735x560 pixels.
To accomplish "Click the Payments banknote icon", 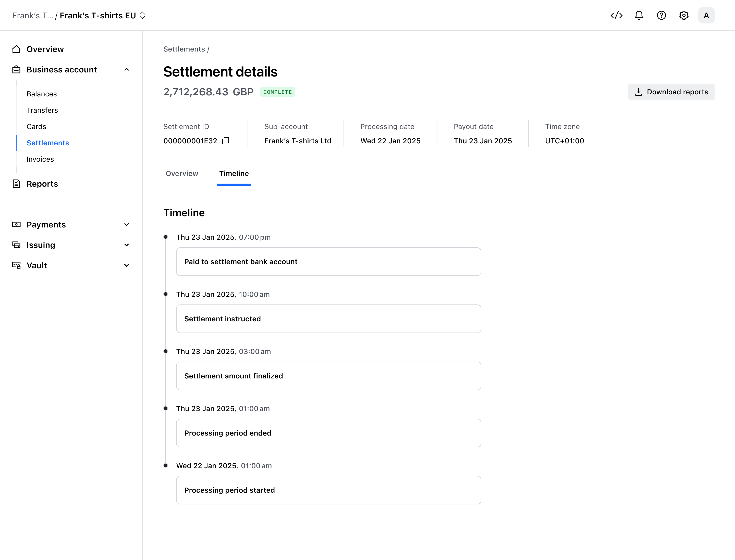I will coord(16,224).
